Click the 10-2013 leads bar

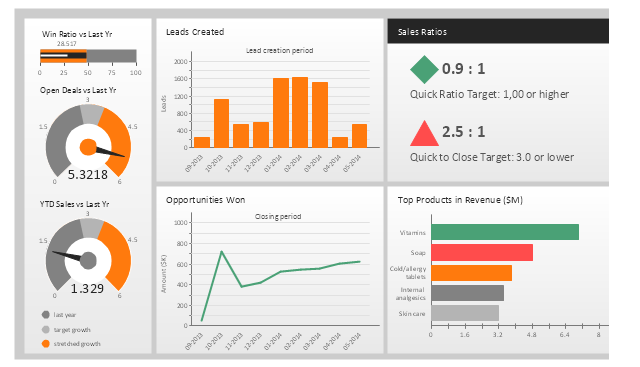[x=221, y=123]
